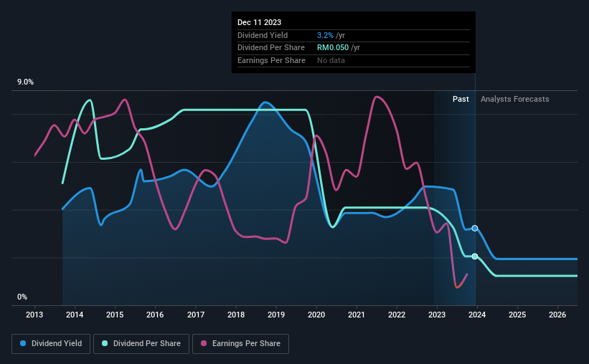The height and width of the screenshot is (364, 589).
Task: Click the 3.2% dividend yield value
Action: pos(325,35)
